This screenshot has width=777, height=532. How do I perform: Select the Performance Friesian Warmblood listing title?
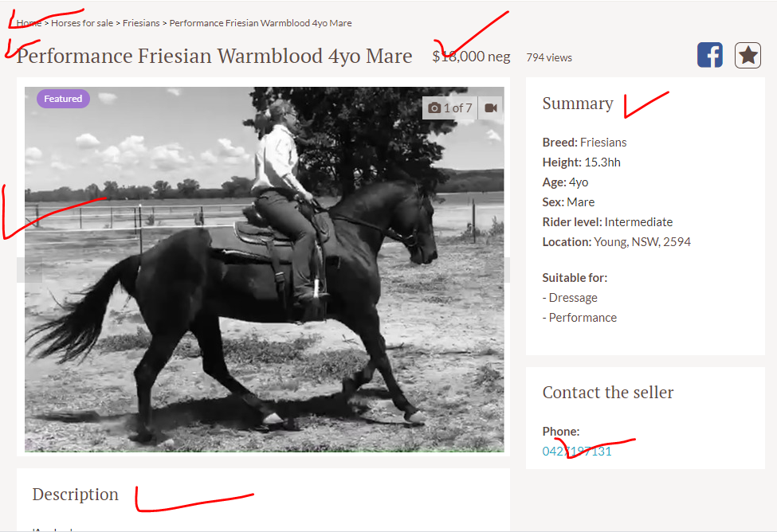214,56
